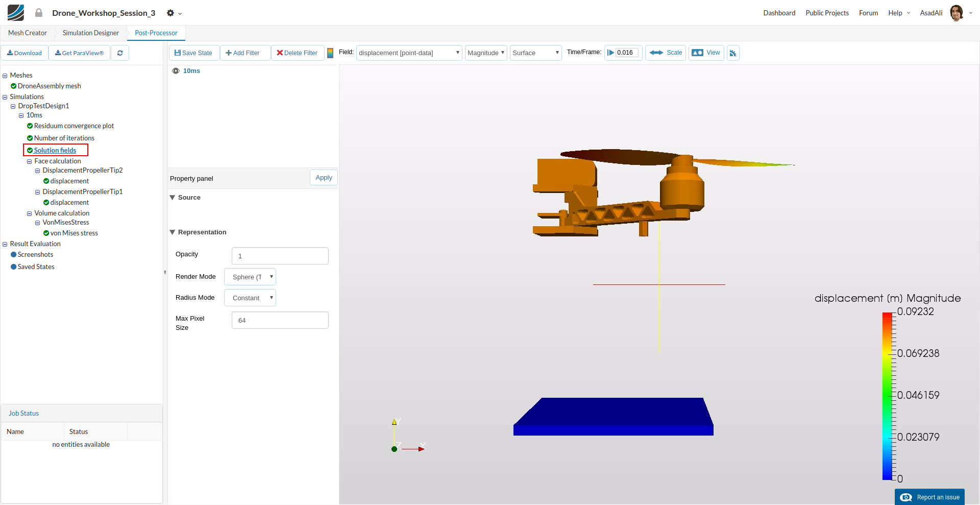Screen dimensions: 980x505
Task: Click the reset camera icon in toolbar
Action: pyautogui.click(x=733, y=53)
